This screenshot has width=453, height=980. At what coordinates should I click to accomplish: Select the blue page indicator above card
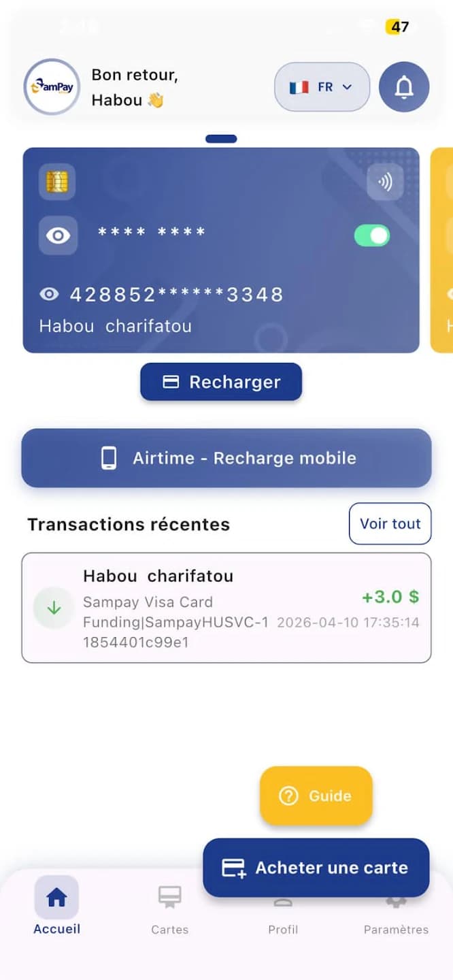pos(221,139)
